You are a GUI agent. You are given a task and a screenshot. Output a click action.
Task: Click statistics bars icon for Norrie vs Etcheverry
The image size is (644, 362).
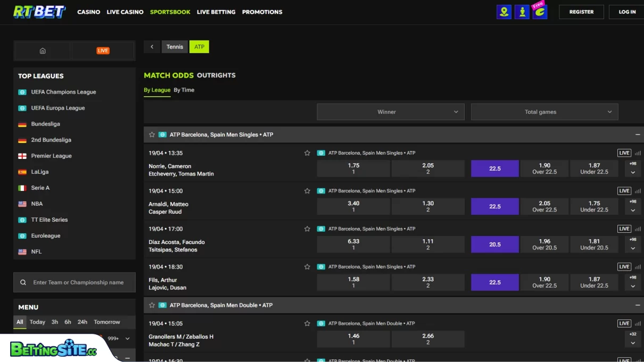click(x=638, y=153)
